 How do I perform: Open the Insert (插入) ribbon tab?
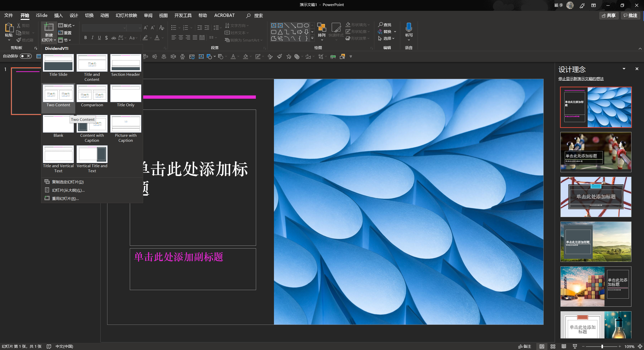pos(58,16)
